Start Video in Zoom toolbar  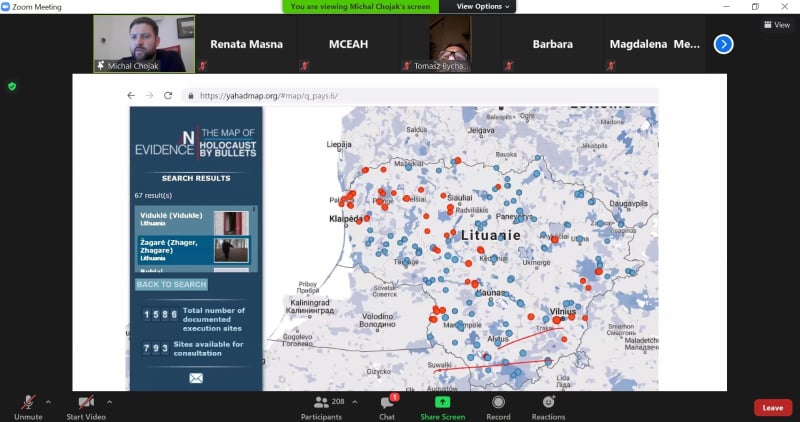(86, 407)
